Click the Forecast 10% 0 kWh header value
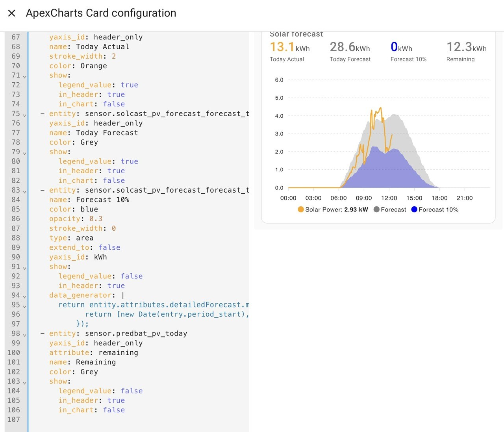The width and height of the screenshot is (504, 432). 401,47
